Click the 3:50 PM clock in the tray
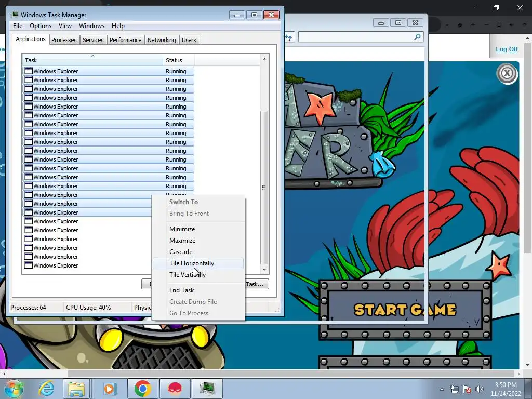This screenshot has height=399, width=532. pyautogui.click(x=506, y=385)
